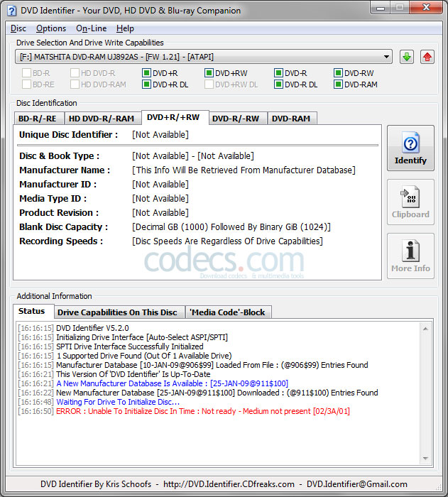Open the On-Line menu
448x497 pixels.
pos(92,28)
